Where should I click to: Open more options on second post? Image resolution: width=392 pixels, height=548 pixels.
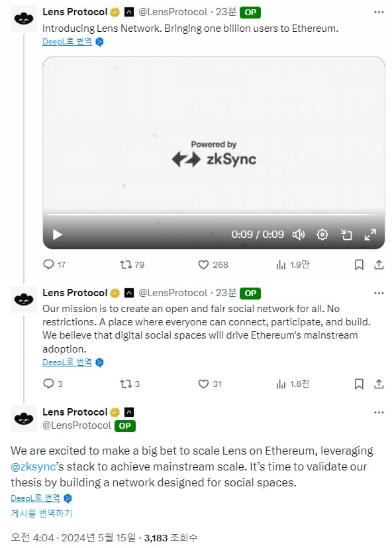coord(379,294)
